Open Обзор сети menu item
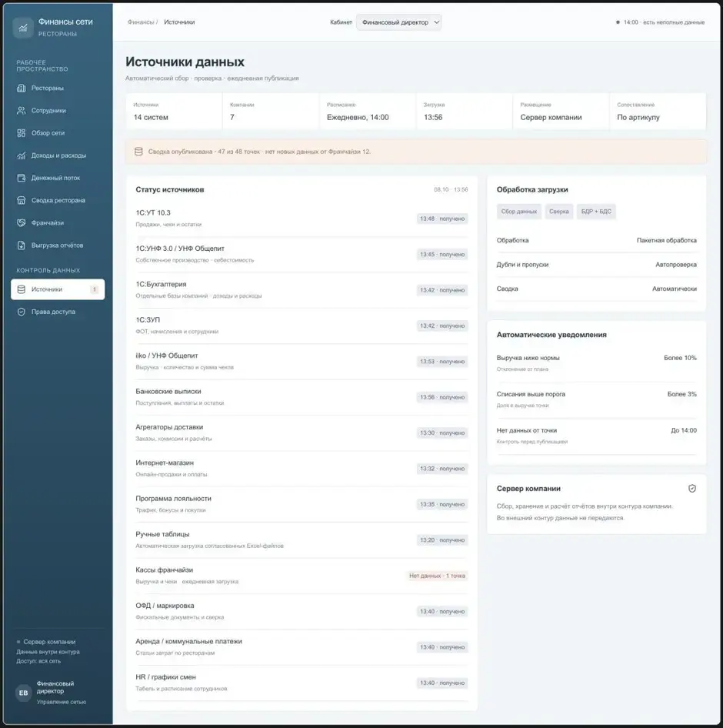Screen dimensions: 723x728 coord(58,133)
